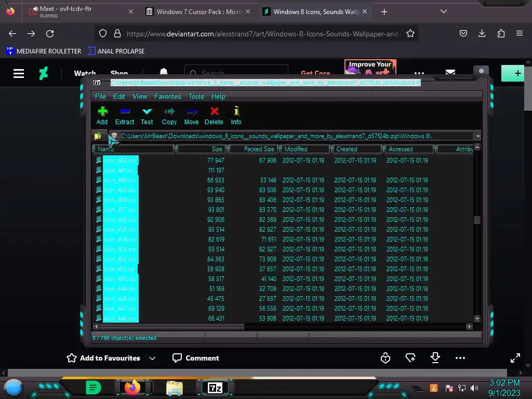Select file Icon_450.ico
Screen dimensions: 532x399
pos(120,279)
